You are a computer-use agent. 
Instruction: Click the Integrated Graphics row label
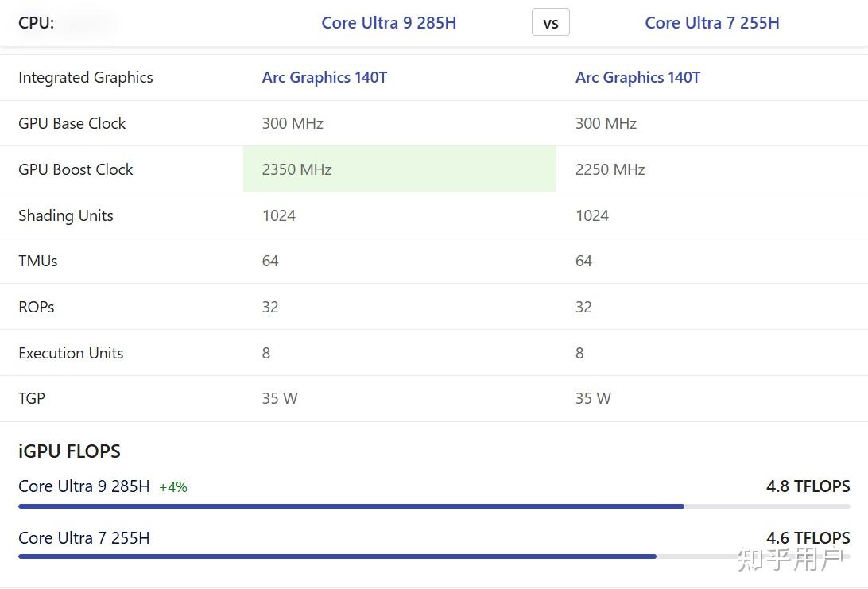[x=85, y=77]
